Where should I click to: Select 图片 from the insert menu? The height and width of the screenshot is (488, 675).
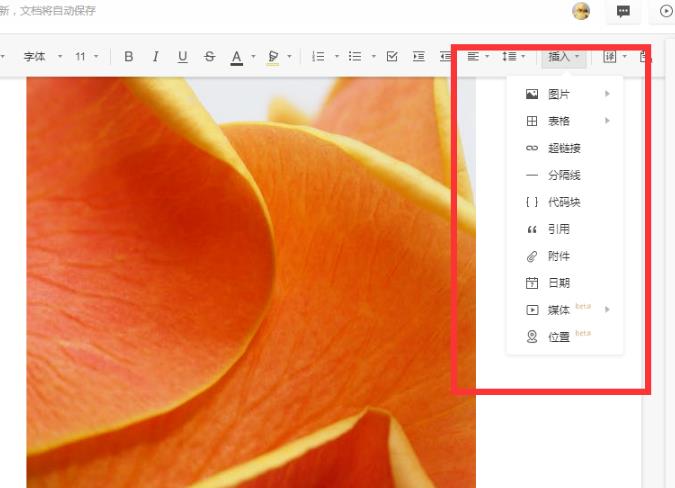click(x=560, y=94)
